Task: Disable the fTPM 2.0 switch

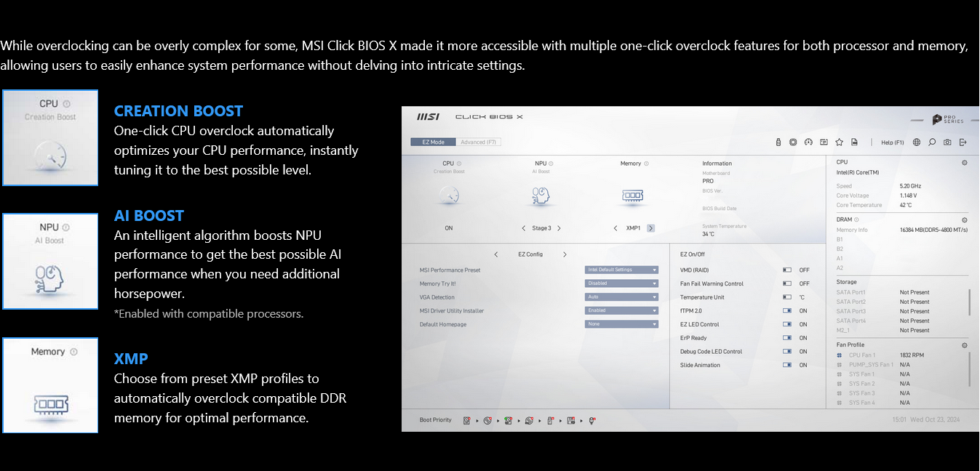Action: [x=787, y=311]
